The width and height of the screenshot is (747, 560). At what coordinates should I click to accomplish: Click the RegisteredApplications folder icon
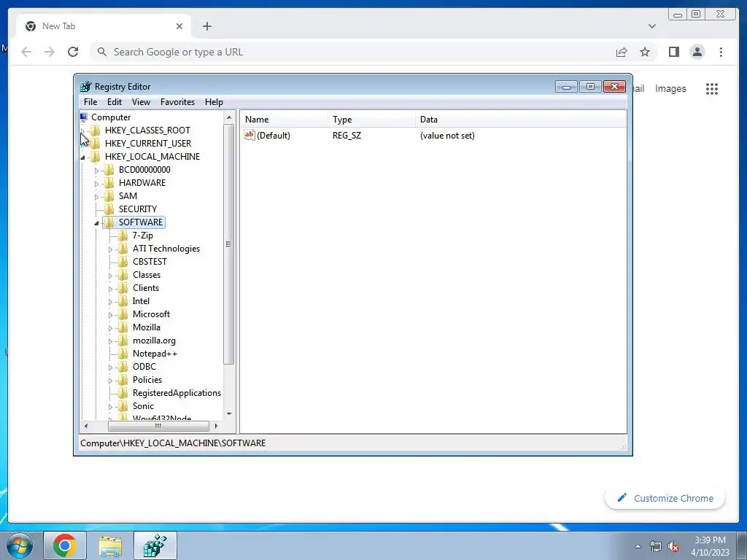coord(123,393)
